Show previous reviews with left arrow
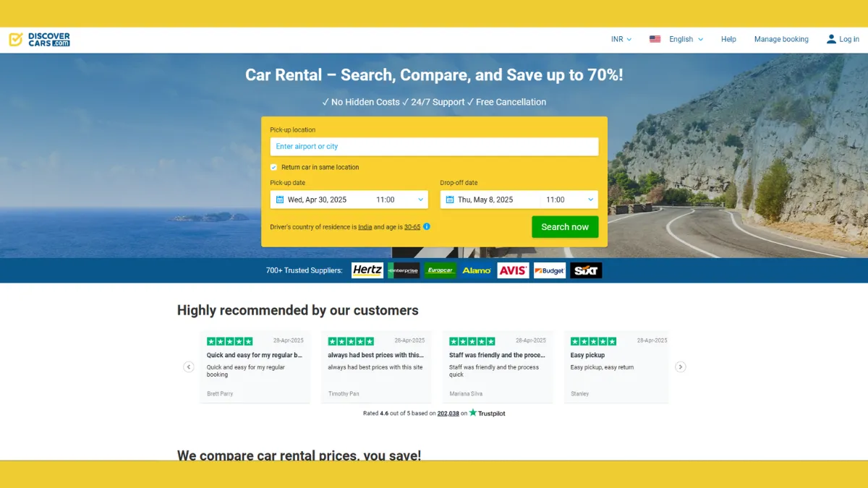Image resolution: width=868 pixels, height=488 pixels. [189, 367]
